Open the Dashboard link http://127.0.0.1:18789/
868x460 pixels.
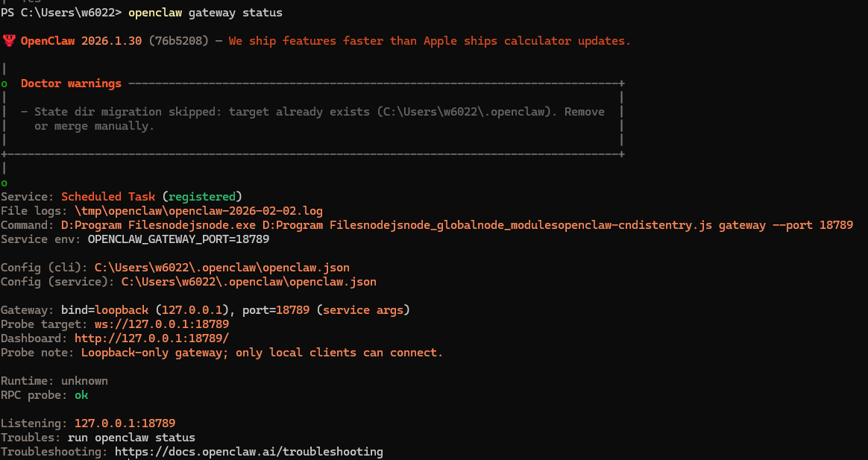(151, 338)
